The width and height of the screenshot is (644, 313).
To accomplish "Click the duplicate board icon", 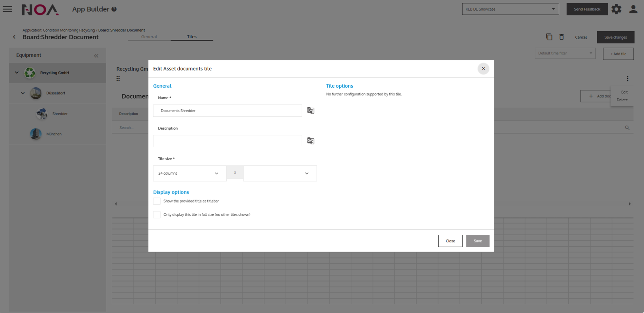I will [549, 37].
